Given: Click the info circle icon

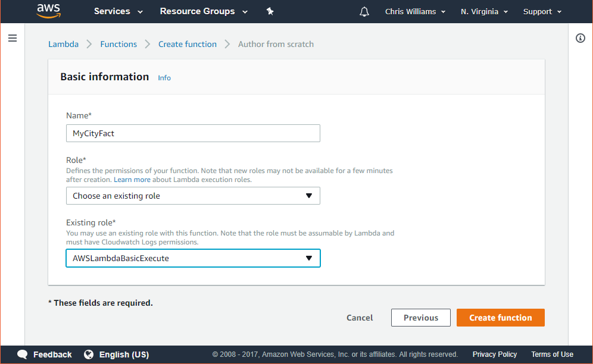Looking at the screenshot, I should tap(580, 38).
